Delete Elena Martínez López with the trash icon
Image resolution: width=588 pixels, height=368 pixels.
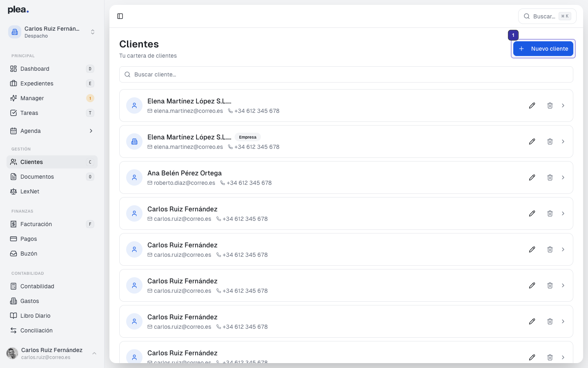(x=550, y=105)
